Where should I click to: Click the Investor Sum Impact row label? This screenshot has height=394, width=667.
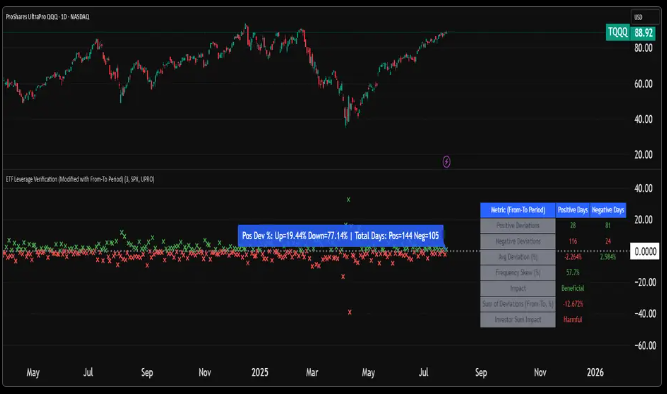coord(518,320)
